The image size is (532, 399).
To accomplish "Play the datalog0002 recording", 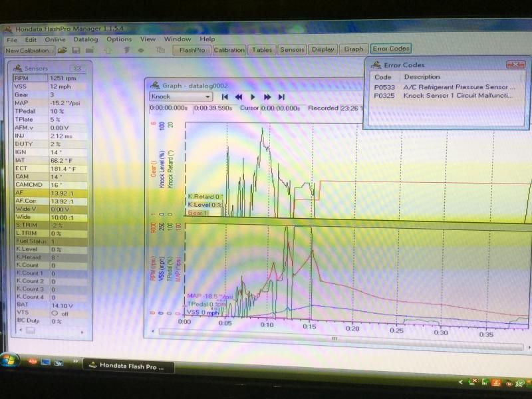I will click(x=253, y=97).
